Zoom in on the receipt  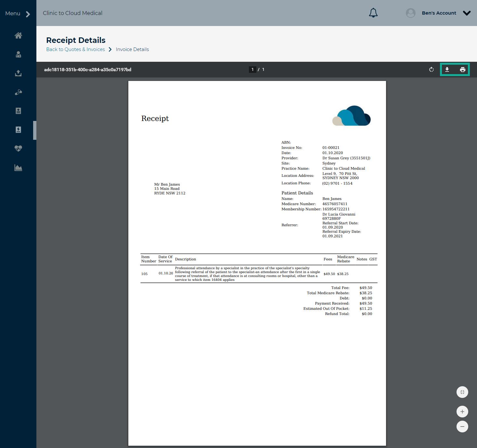pos(462,411)
